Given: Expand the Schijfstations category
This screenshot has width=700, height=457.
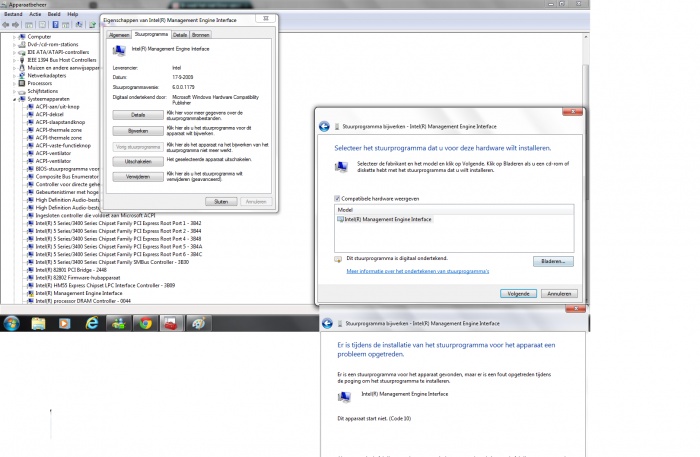Looking at the screenshot, I should point(14,91).
